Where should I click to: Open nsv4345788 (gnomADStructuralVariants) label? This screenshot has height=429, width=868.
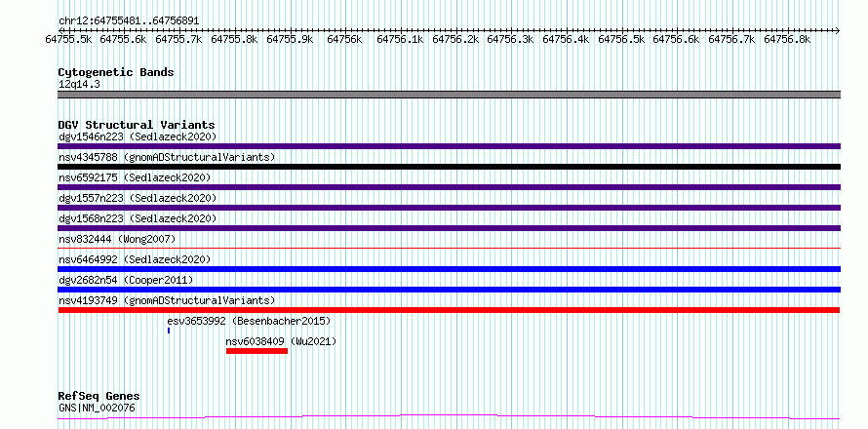[167, 157]
